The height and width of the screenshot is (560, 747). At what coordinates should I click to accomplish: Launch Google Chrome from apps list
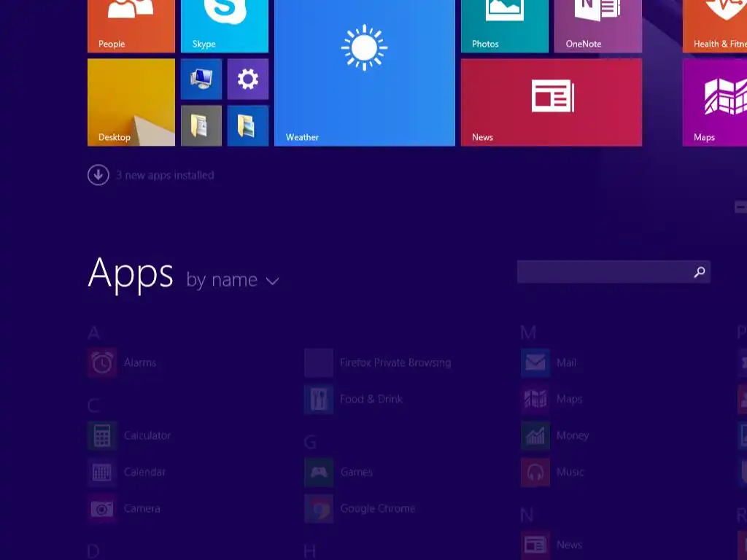[x=360, y=508]
